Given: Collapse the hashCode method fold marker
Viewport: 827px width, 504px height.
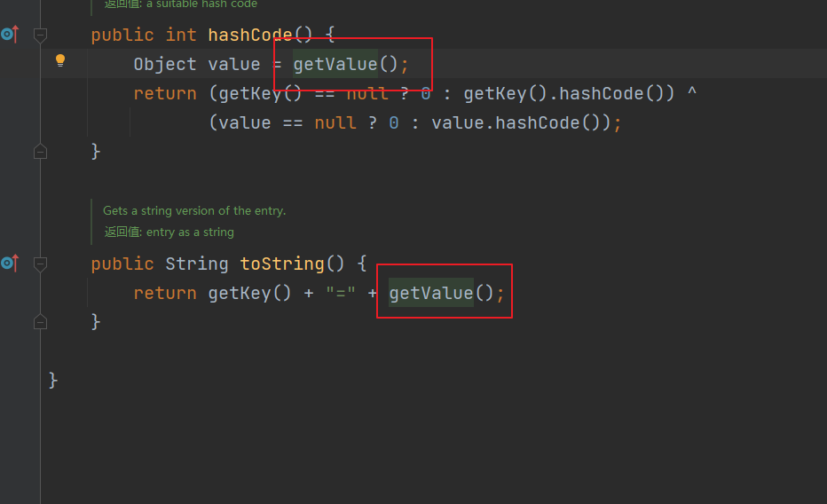Looking at the screenshot, I should pos(40,35).
